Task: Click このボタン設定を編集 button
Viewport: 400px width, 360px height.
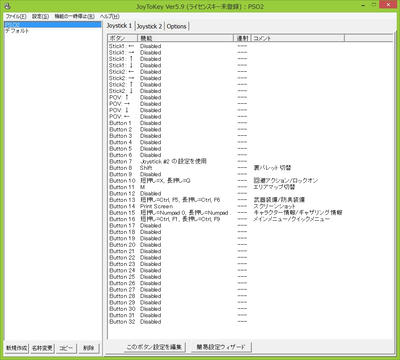Action: point(154,347)
